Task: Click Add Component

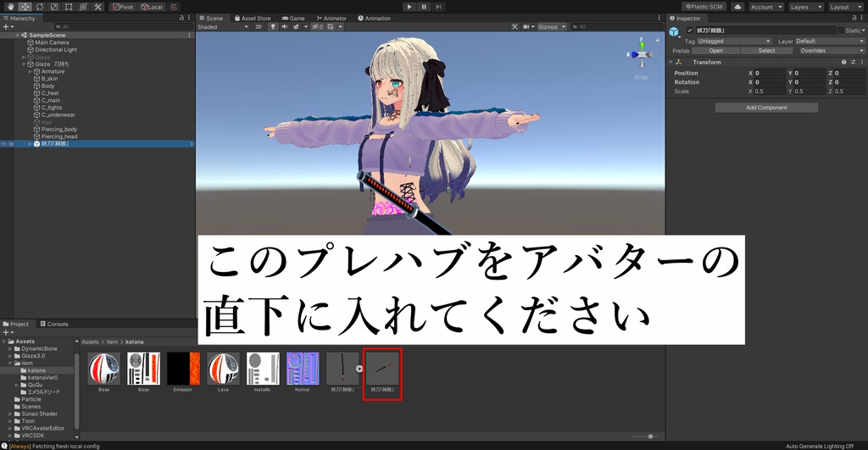Action: [x=766, y=108]
